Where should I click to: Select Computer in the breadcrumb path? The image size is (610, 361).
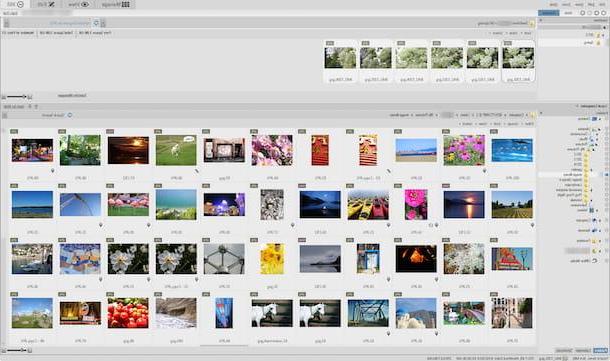pyautogui.click(x=517, y=115)
